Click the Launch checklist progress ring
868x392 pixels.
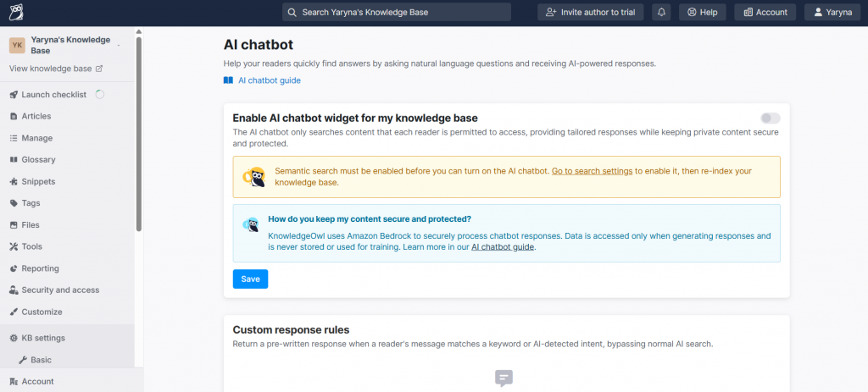pos(100,95)
